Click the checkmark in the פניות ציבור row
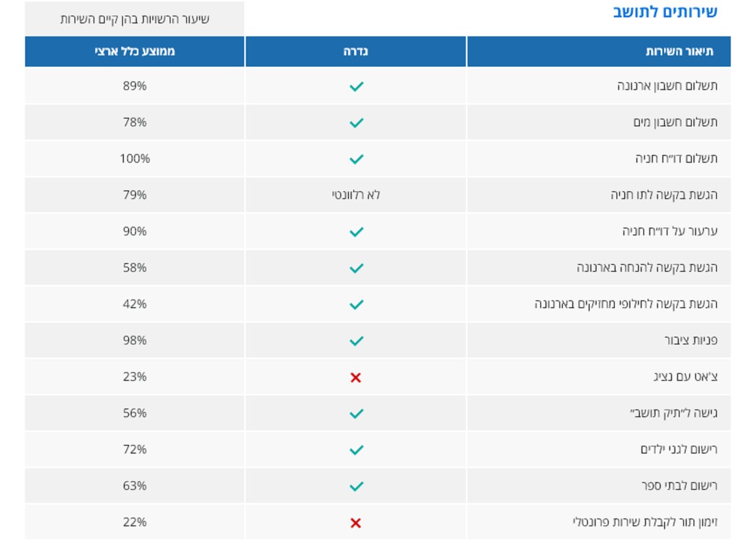Image resolution: width=742 pixels, height=560 pixels. [x=356, y=341]
